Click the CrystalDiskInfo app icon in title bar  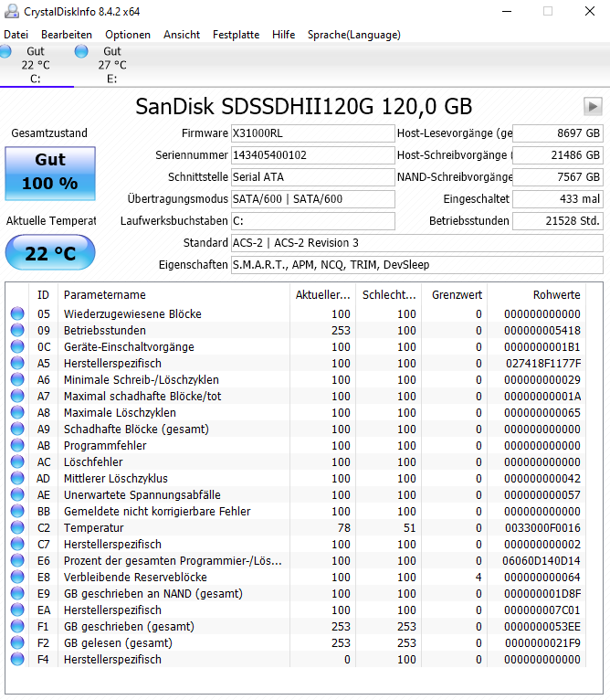tap(12, 11)
